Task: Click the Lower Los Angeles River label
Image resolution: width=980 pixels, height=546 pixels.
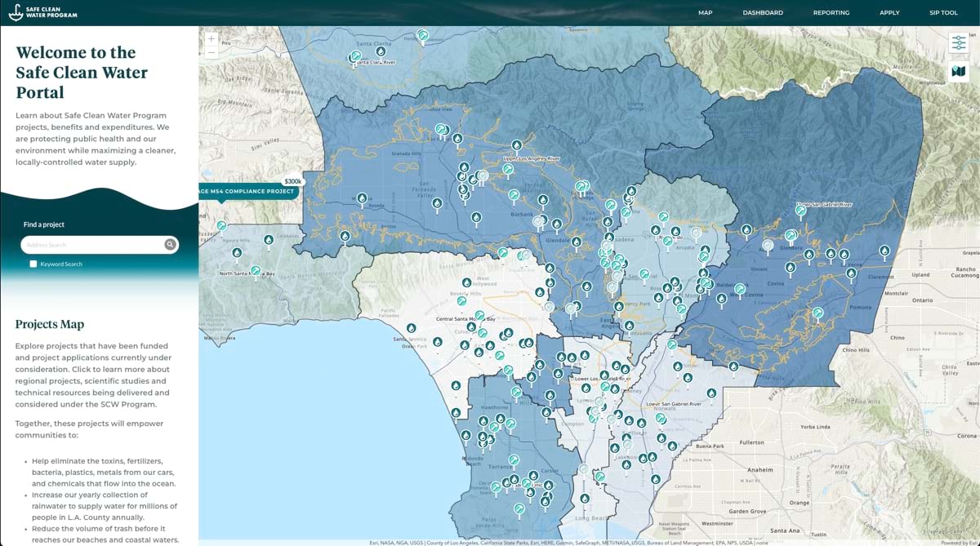Action: tap(602, 380)
